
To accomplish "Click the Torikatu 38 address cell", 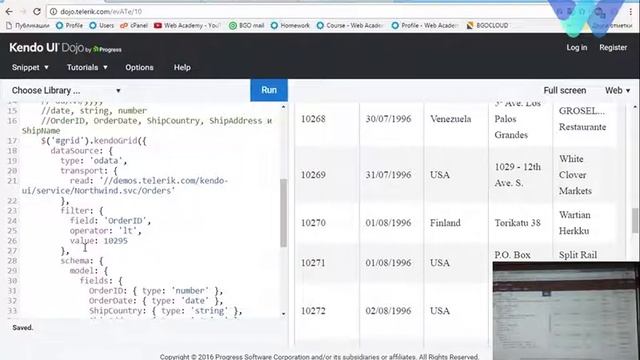I will (518, 223).
